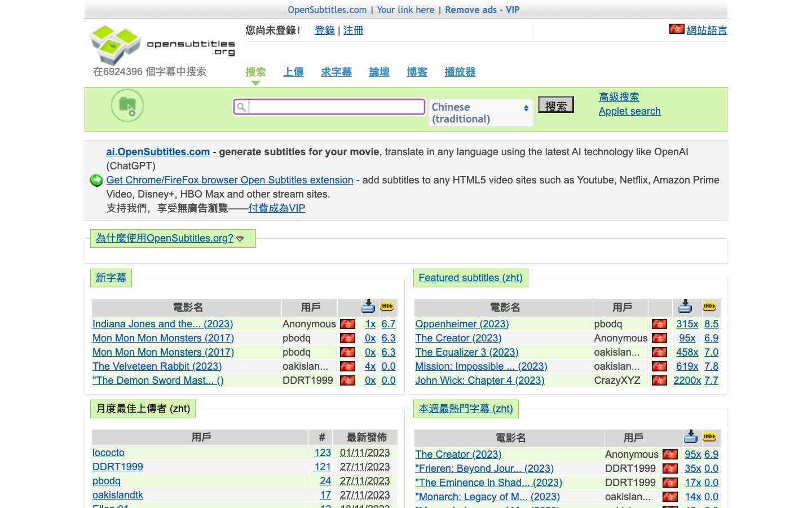This screenshot has width=812, height=508.
Task: Click the OpenSubtitles logo
Action: 116,44
